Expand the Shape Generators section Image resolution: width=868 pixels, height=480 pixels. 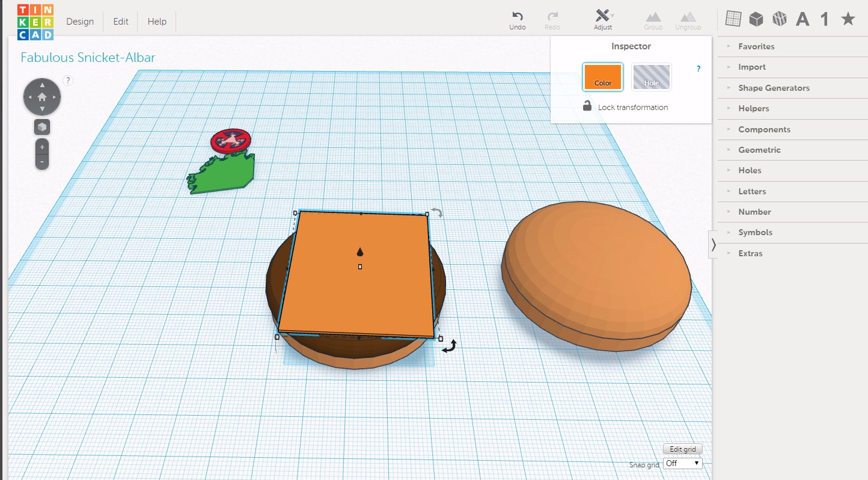click(x=793, y=88)
